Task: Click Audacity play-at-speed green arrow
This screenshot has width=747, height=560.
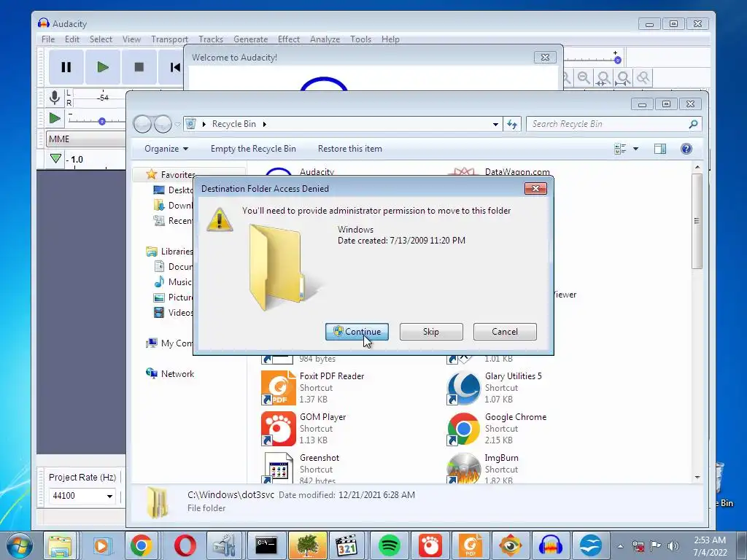Action: (55, 117)
